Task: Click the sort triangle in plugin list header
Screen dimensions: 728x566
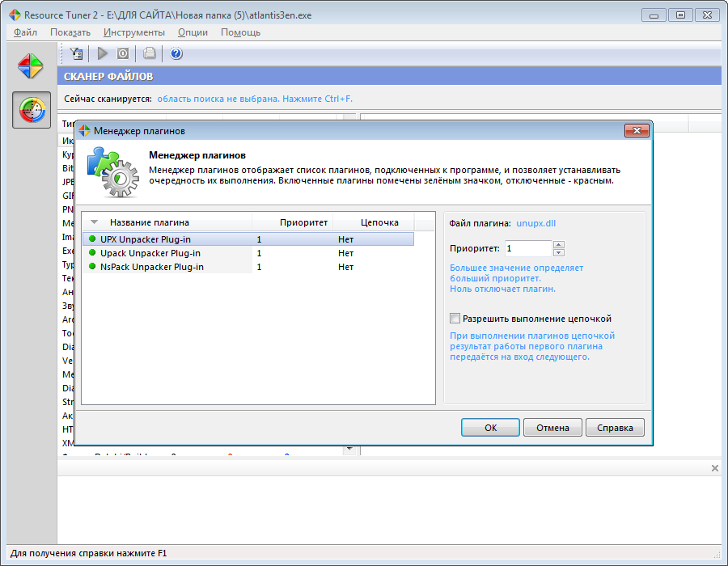Action: pos(95,222)
